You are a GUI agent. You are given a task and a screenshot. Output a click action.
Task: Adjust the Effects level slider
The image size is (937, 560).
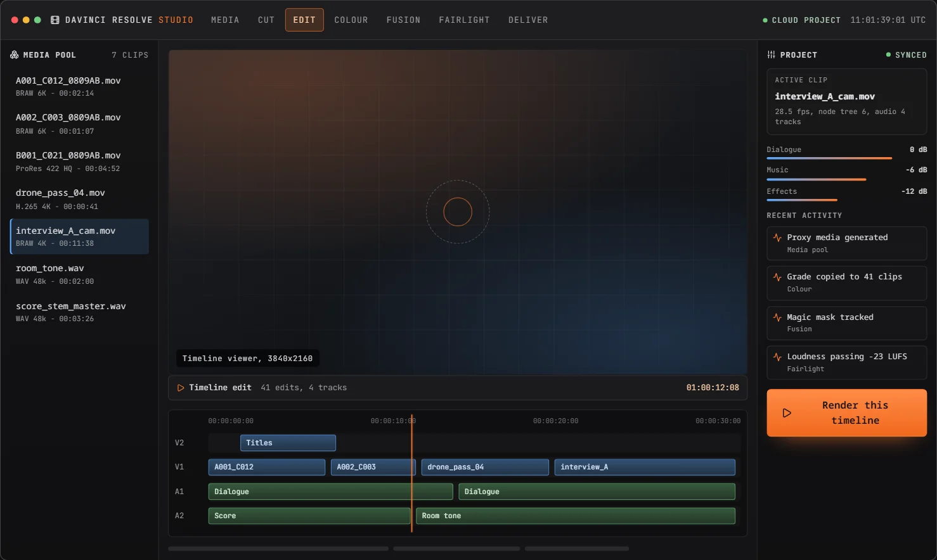click(x=802, y=200)
